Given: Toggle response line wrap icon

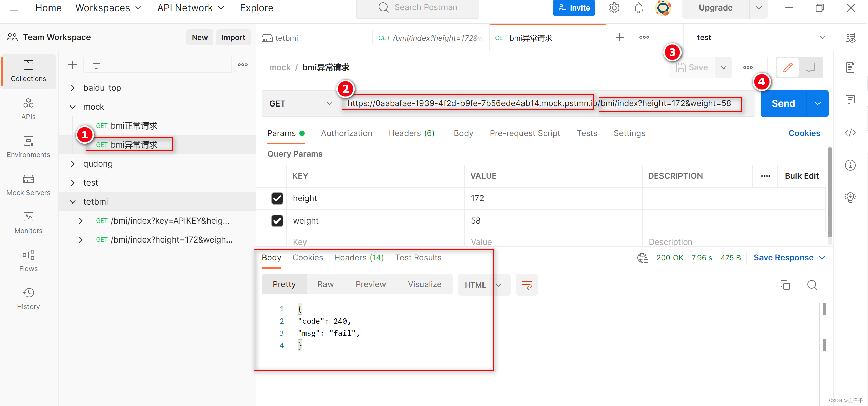Looking at the screenshot, I should (527, 285).
